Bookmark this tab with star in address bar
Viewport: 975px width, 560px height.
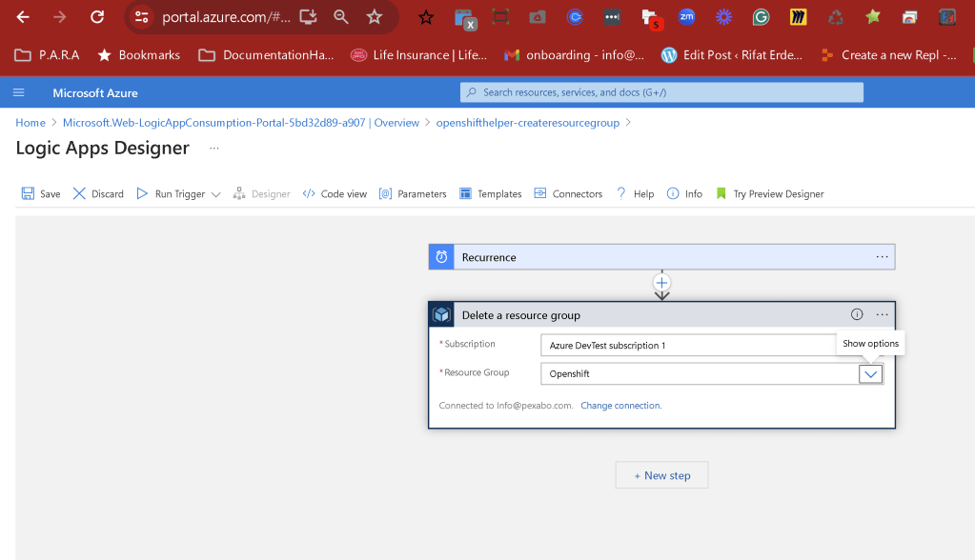coord(374,17)
